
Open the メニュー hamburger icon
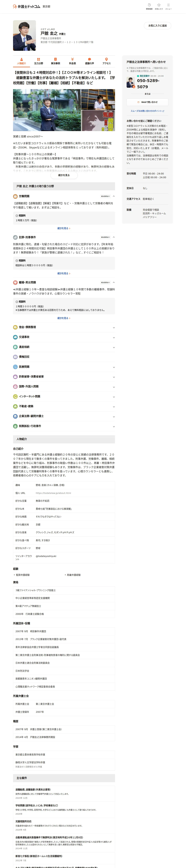click(168, 6)
